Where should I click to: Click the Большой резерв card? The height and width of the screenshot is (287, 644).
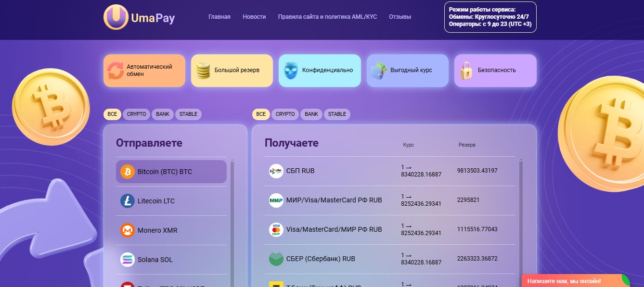coord(232,71)
